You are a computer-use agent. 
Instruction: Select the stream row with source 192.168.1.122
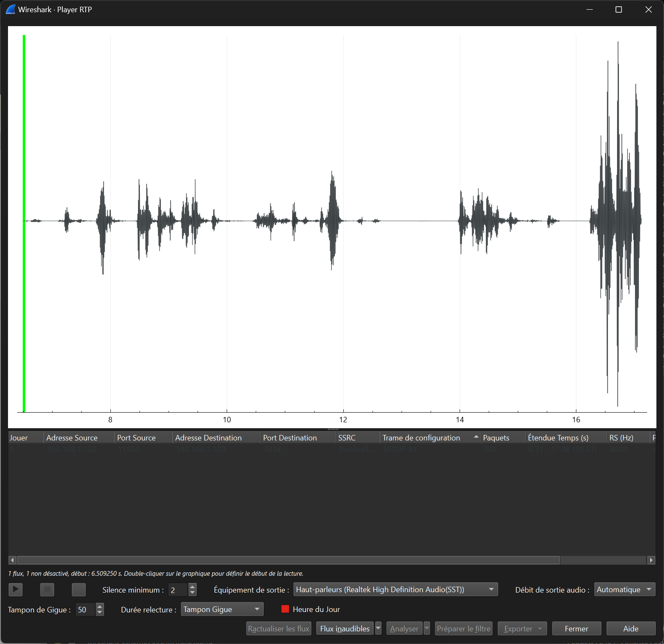332,449
